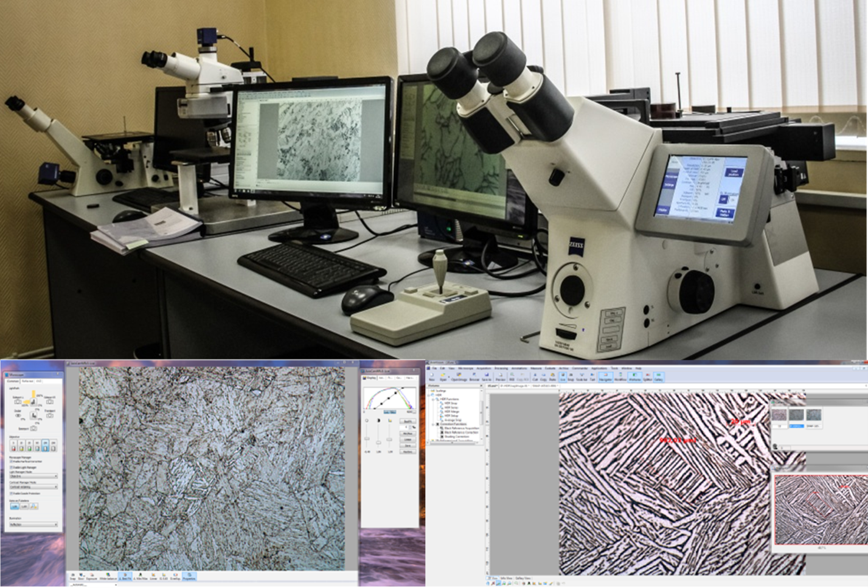The width and height of the screenshot is (868, 588).
Task: Click the Save As toolbar icon
Action: pyautogui.click(x=487, y=377)
